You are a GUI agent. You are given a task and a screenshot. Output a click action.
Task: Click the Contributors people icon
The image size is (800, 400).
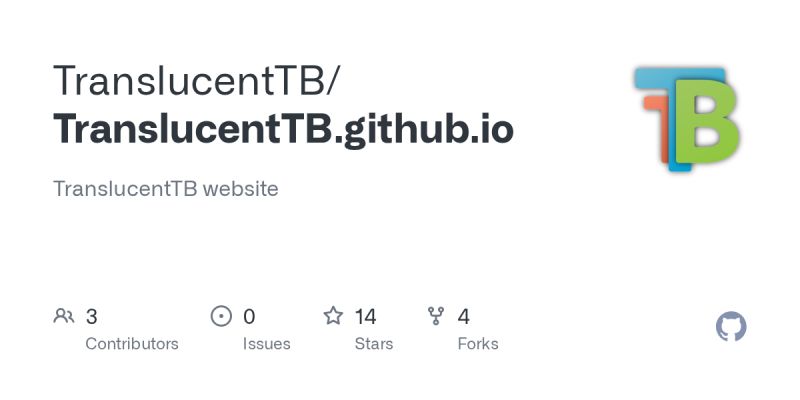(x=64, y=316)
